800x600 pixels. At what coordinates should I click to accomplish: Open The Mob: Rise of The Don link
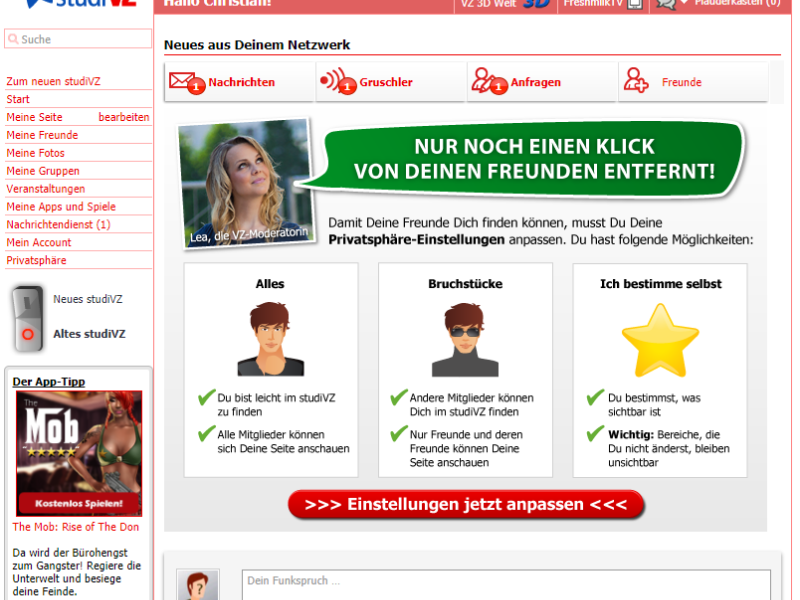tap(76, 527)
